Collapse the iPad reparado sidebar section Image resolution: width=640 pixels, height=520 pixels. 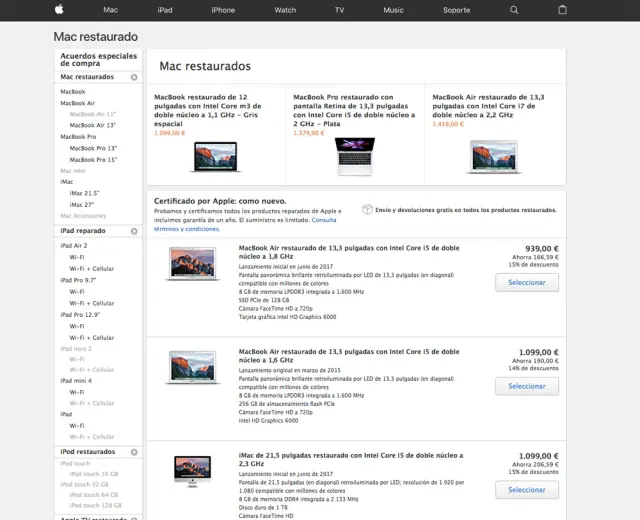click(134, 231)
